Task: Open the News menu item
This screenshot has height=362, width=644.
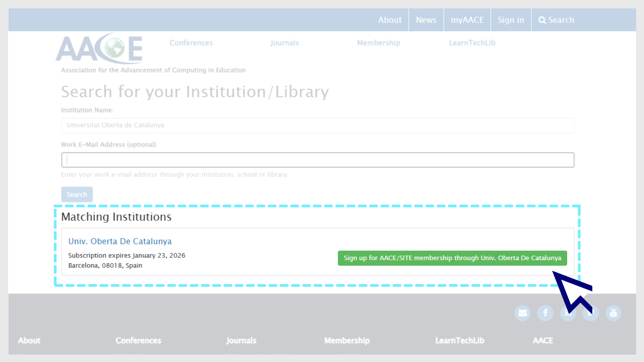Action: [426, 20]
